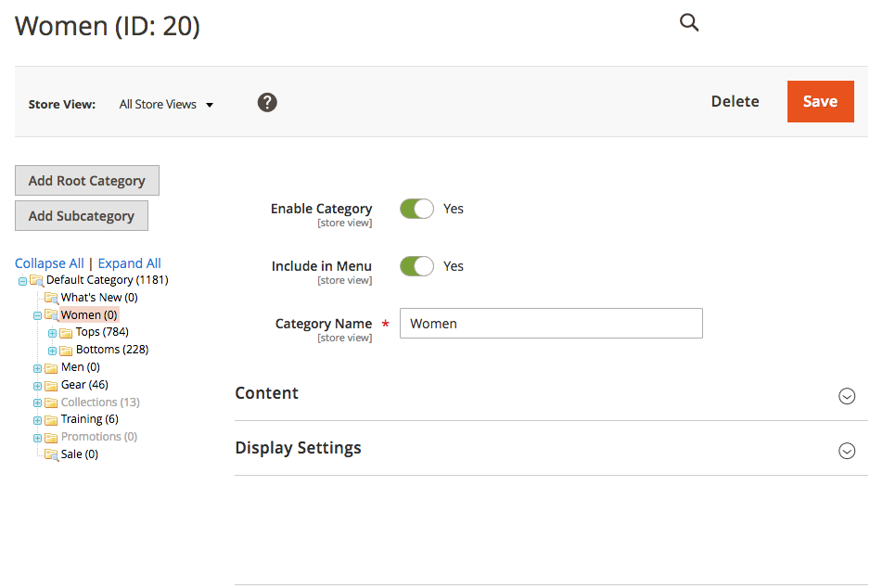Collapse the Women tree node

[x=37, y=315]
